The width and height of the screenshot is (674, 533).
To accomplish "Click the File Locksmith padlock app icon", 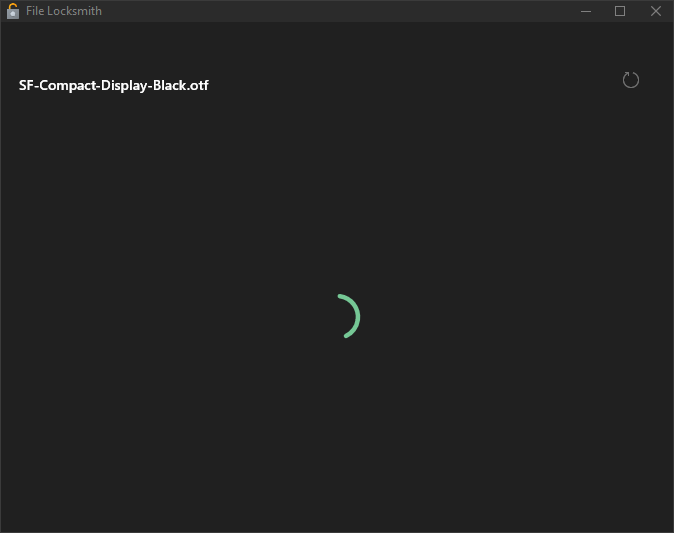I will click(13, 11).
